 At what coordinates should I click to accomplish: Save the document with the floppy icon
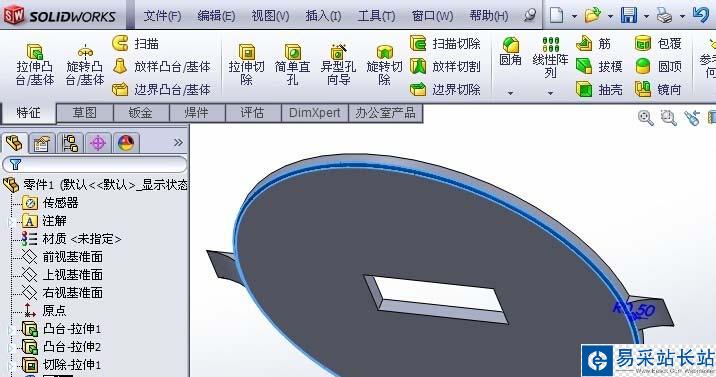coord(629,16)
